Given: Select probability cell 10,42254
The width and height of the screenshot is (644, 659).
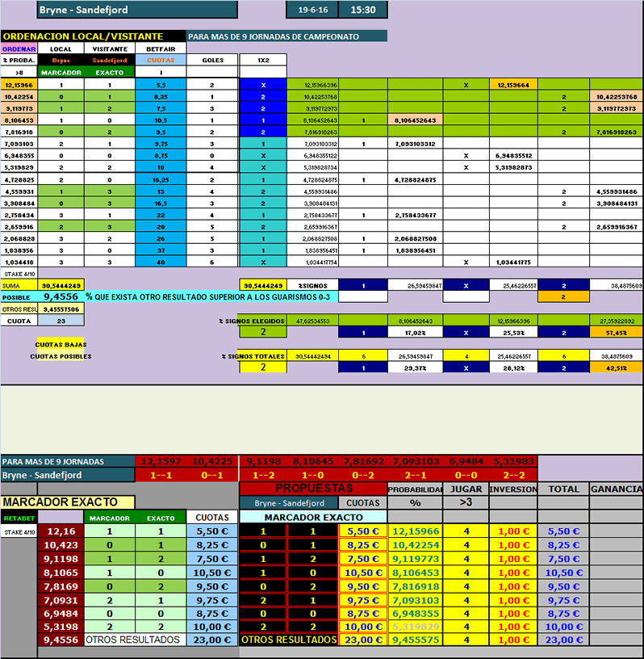Looking at the screenshot, I should (19, 97).
